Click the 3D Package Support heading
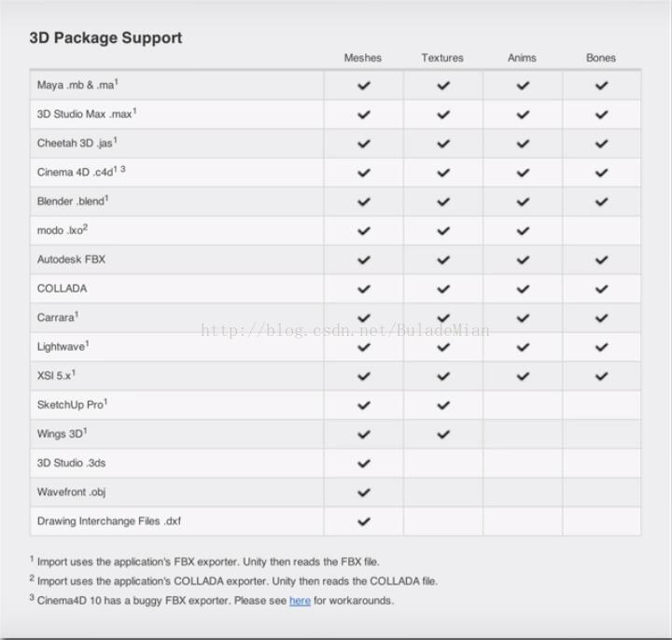 (x=105, y=37)
